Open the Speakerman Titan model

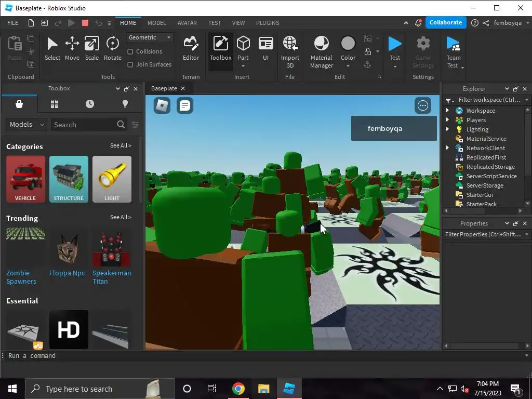coord(112,277)
